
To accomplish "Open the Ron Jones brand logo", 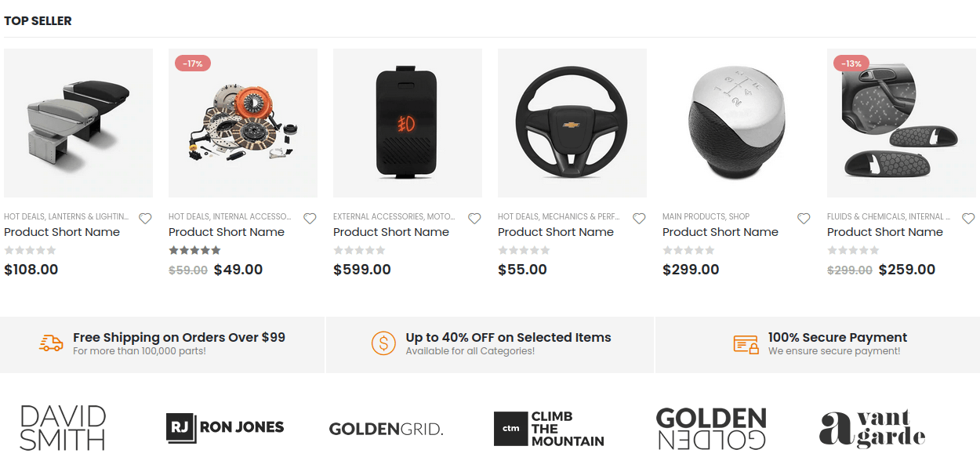I will pos(225,428).
